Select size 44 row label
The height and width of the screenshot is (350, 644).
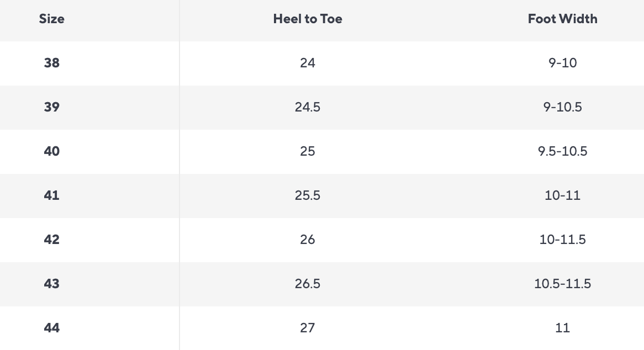coord(51,328)
